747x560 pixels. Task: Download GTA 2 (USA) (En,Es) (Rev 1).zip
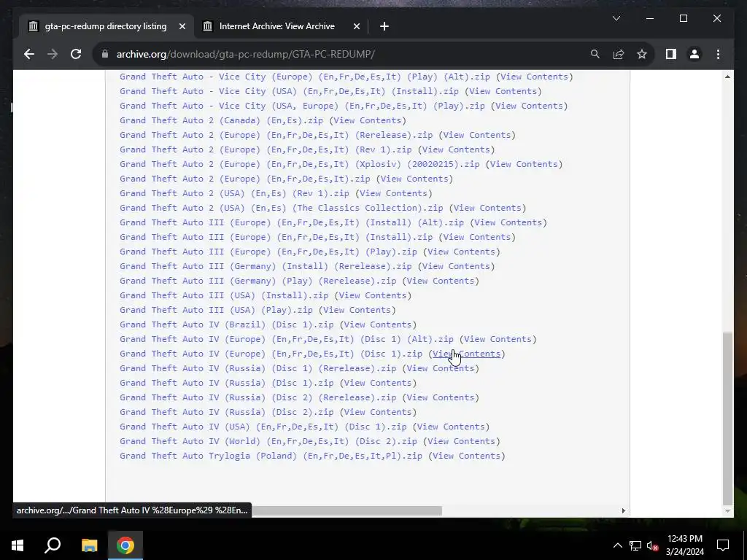pos(234,193)
